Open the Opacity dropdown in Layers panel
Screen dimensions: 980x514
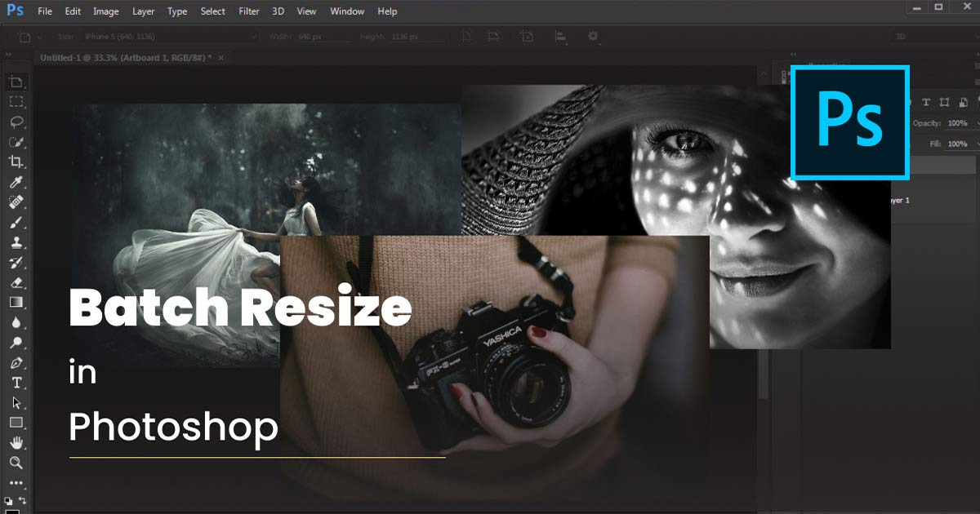pyautogui.click(x=977, y=123)
